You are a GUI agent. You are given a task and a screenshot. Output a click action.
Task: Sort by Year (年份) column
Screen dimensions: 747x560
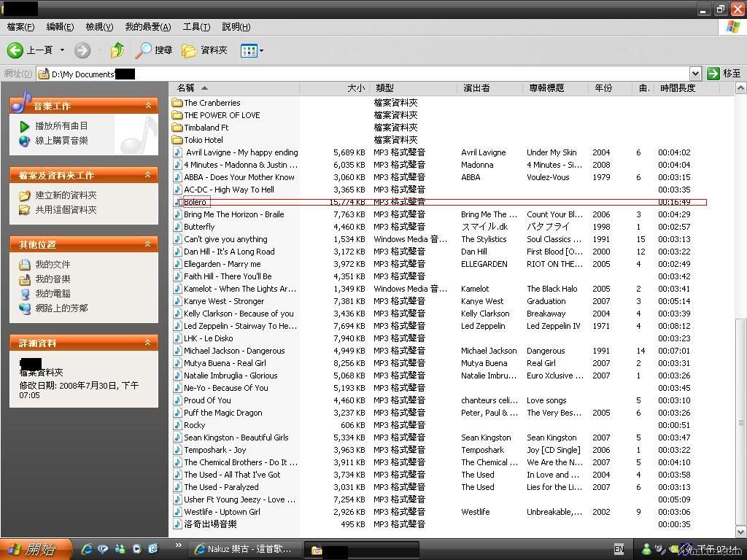point(611,88)
